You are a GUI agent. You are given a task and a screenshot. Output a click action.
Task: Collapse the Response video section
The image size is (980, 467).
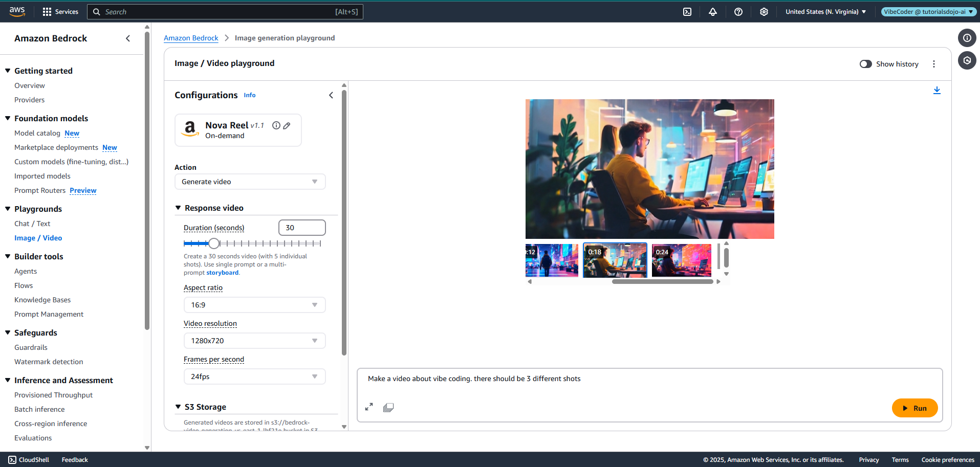click(178, 208)
